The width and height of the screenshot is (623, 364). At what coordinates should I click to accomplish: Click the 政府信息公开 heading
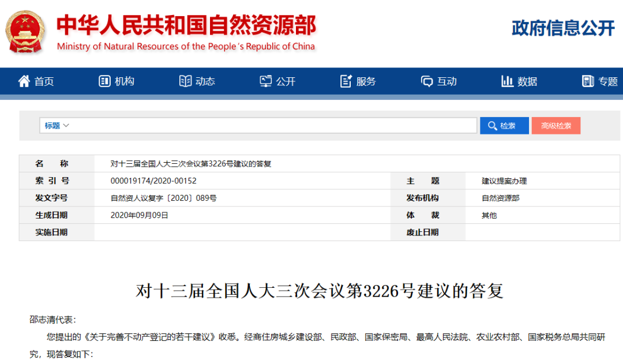pos(563,28)
